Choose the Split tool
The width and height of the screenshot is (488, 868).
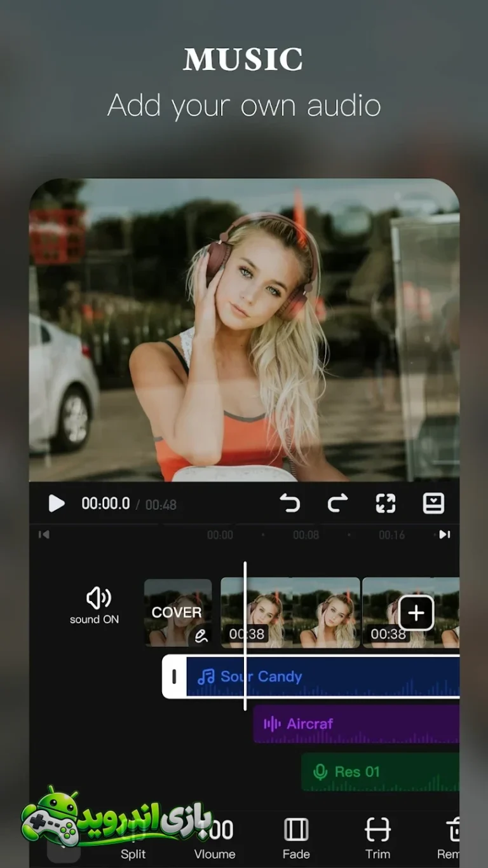point(133,841)
